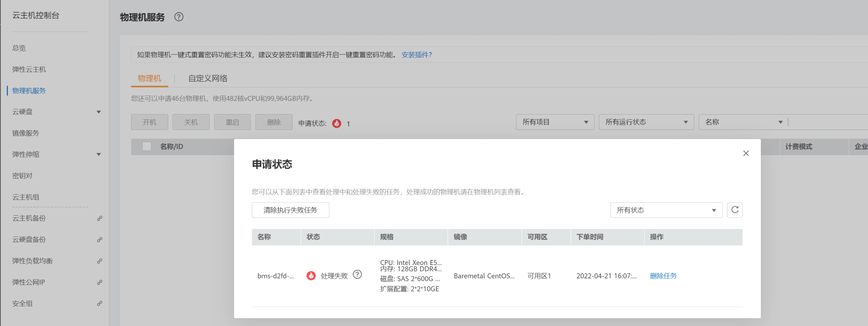868x326 pixels.
Task: Click task name bms-d2fd-... in table
Action: pos(275,276)
